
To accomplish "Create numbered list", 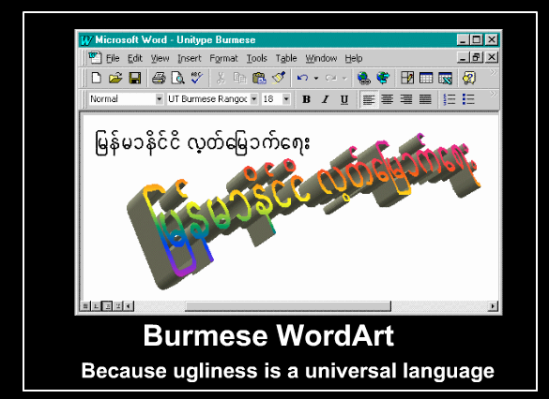I will [449, 99].
